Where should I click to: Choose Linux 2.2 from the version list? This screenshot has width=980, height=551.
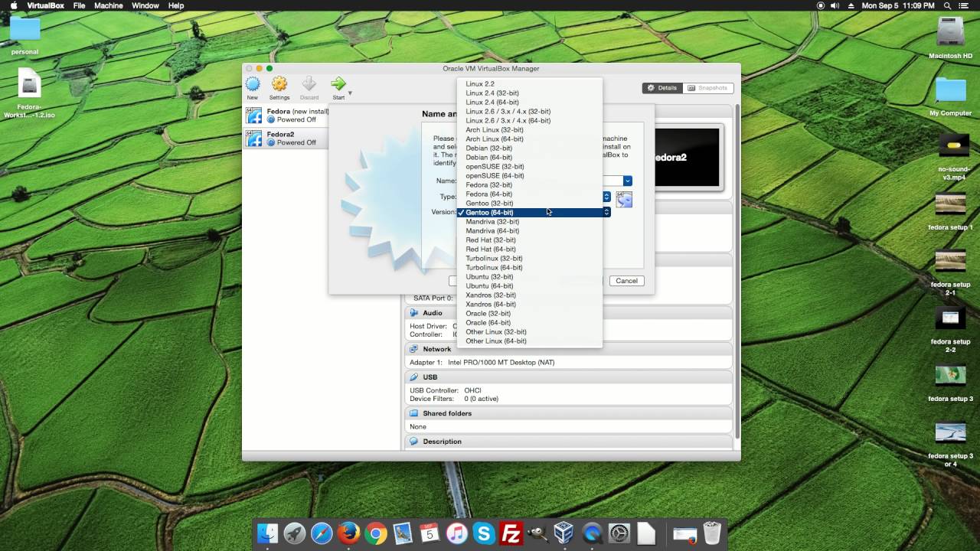point(529,83)
